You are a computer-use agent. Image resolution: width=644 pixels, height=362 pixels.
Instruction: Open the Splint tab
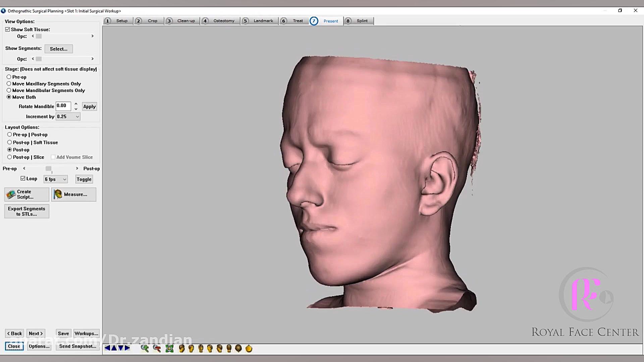pyautogui.click(x=362, y=21)
